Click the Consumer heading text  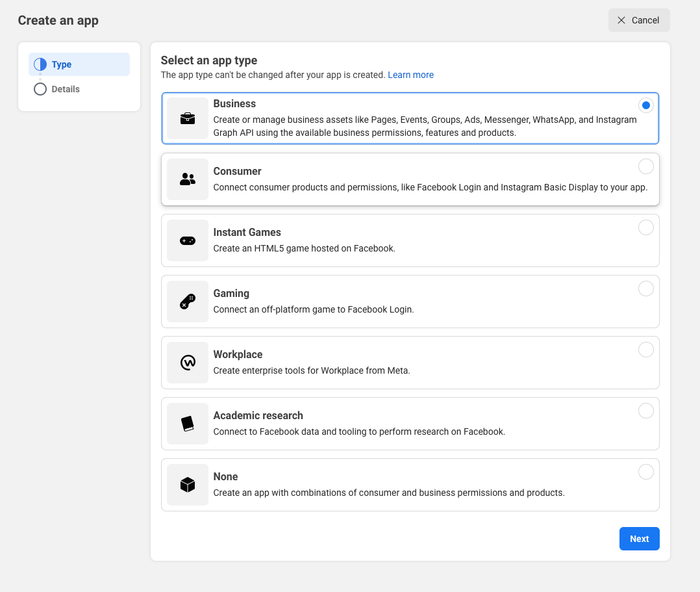tap(237, 172)
